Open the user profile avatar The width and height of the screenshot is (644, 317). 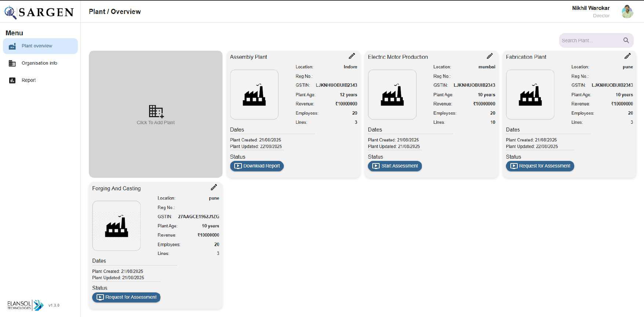pos(627,11)
